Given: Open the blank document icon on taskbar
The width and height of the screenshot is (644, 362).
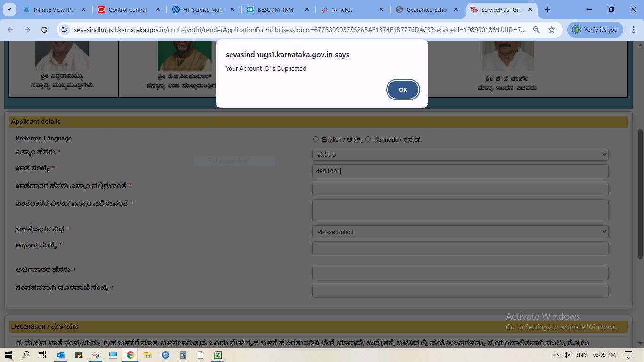Looking at the screenshot, I should [x=200, y=355].
